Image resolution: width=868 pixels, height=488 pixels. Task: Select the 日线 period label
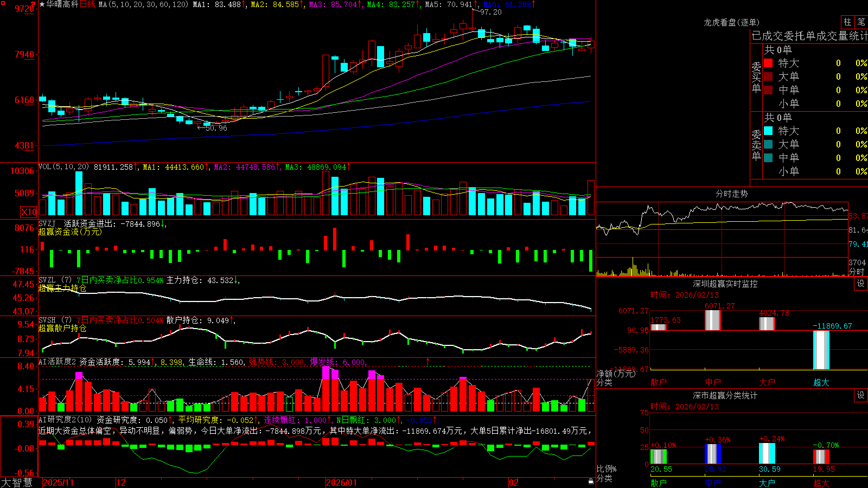tap(87, 4)
